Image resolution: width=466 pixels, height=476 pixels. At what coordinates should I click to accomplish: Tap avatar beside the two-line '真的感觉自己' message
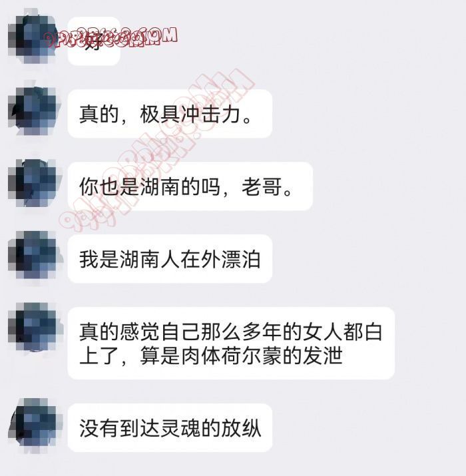coord(33,328)
